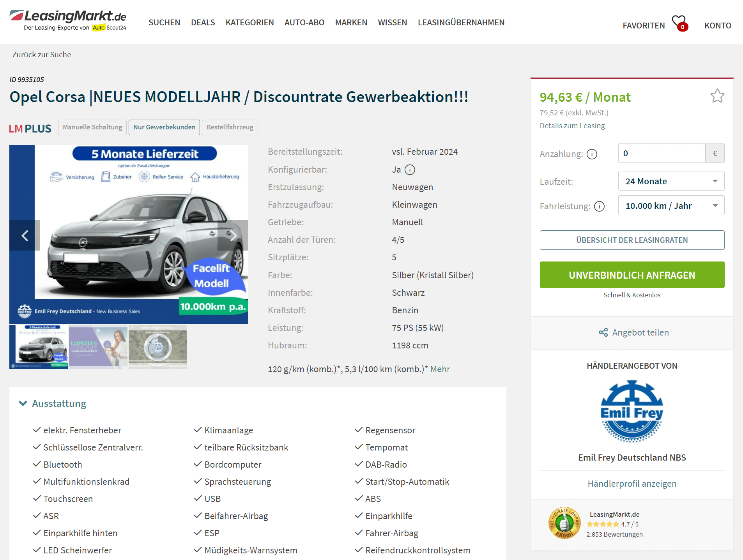Click info icon next to Fahrleistung

pos(599,206)
